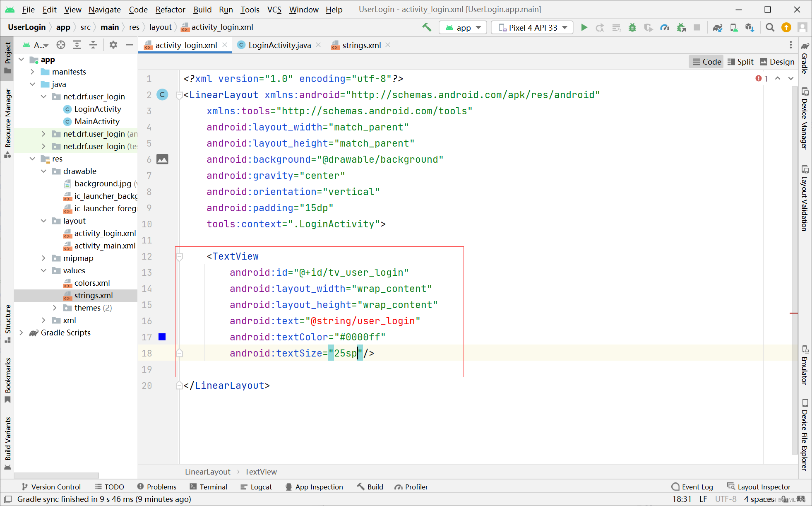Switch editor to Code view

706,62
